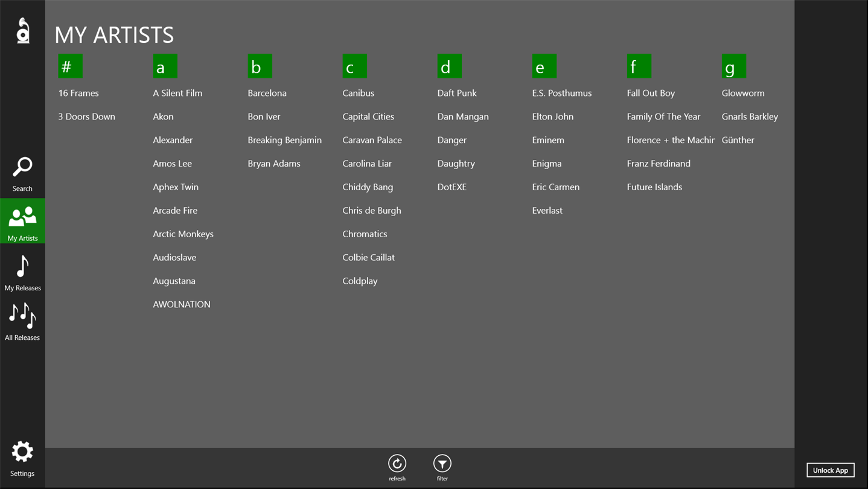868x489 pixels.
Task: Open the My Artists section
Action: coord(22,222)
